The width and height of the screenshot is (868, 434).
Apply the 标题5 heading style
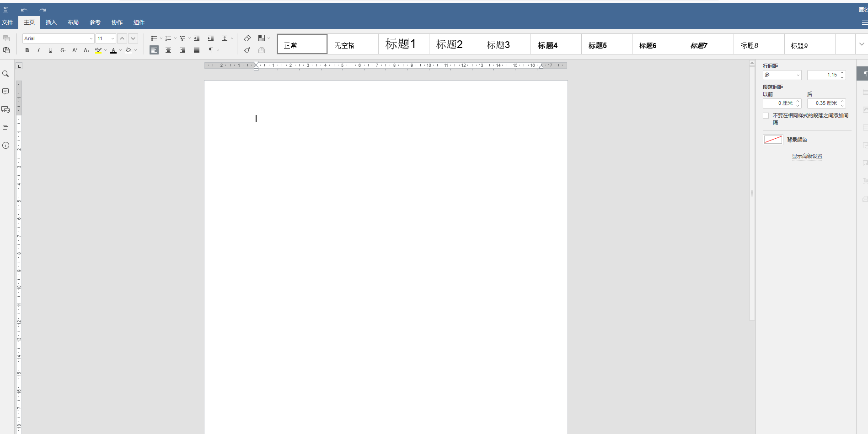click(607, 44)
